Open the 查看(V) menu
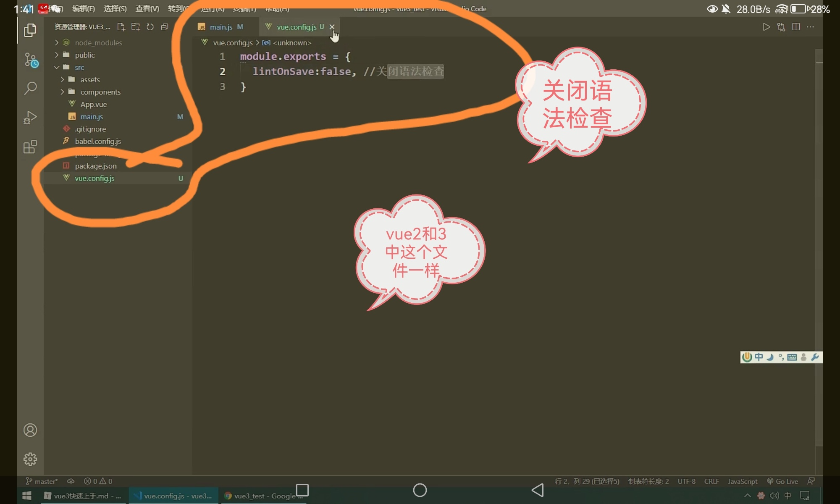This screenshot has width=840, height=504. click(x=147, y=8)
